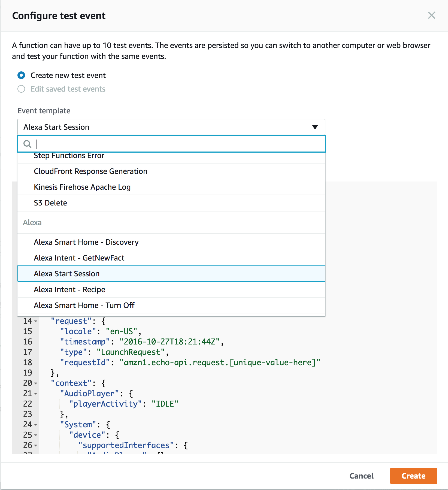Choose Step Functions Error template
The height and width of the screenshot is (490, 448).
[171, 157]
